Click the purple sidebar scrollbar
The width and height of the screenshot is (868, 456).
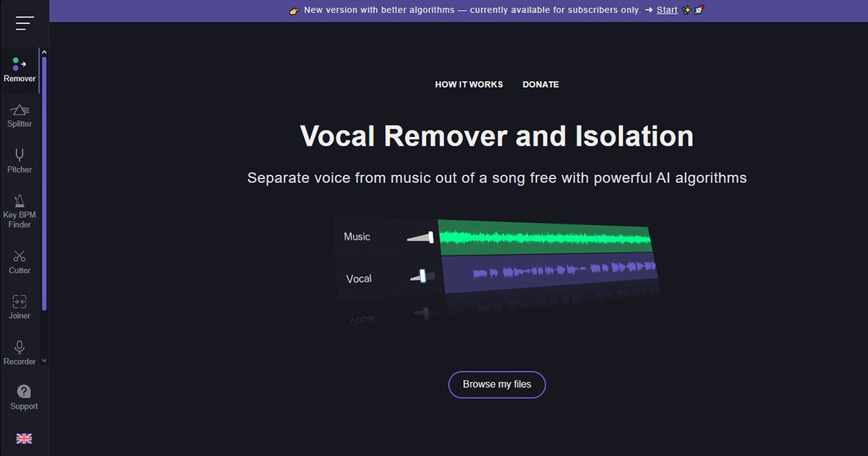click(44, 181)
